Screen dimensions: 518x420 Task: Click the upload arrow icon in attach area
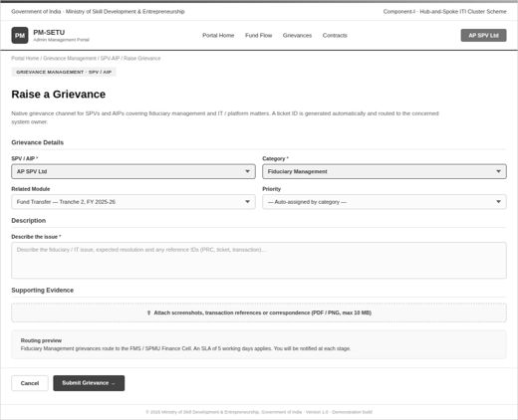pos(148,313)
